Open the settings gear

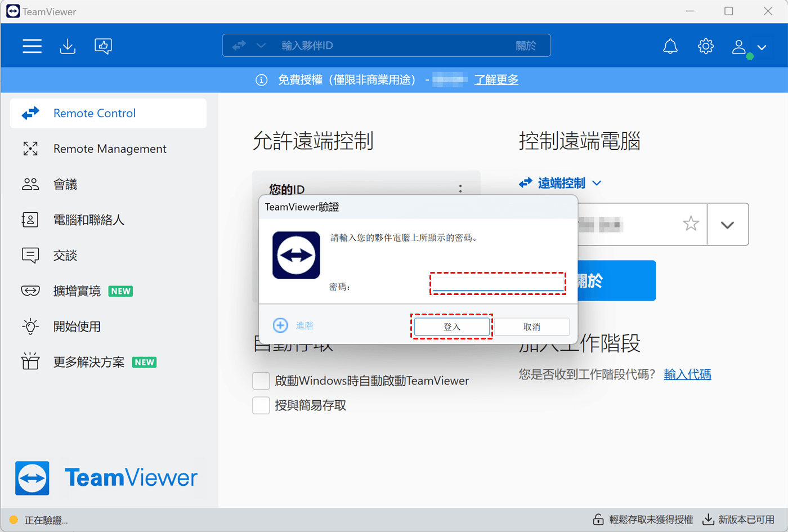pos(706,46)
